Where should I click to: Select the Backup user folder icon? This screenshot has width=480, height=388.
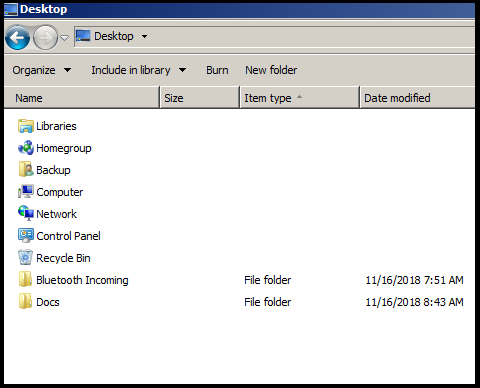(26, 170)
